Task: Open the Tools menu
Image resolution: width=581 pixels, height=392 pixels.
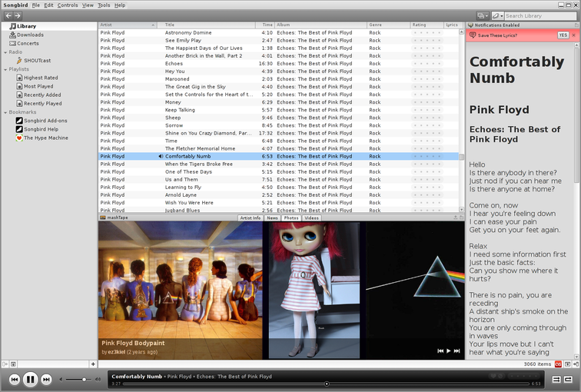Action: pyautogui.click(x=104, y=5)
